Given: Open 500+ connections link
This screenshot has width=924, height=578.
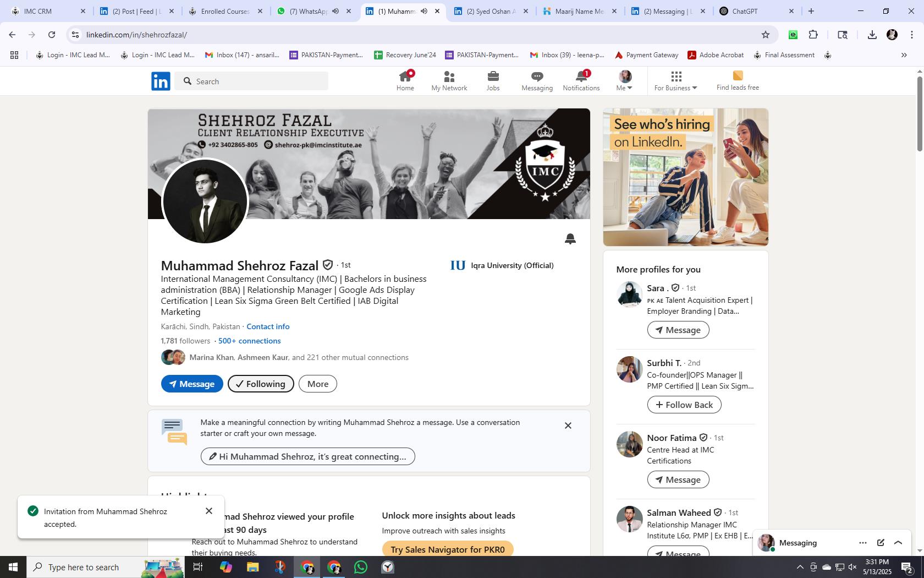Looking at the screenshot, I should [249, 341].
